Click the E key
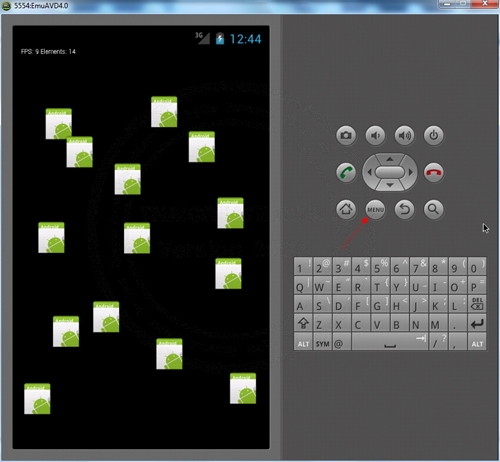This screenshot has height=462, width=500. (342, 285)
